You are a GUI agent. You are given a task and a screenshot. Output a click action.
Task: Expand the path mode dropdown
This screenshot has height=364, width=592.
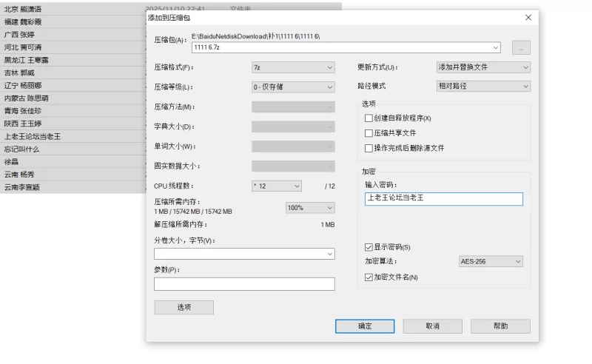(x=483, y=87)
